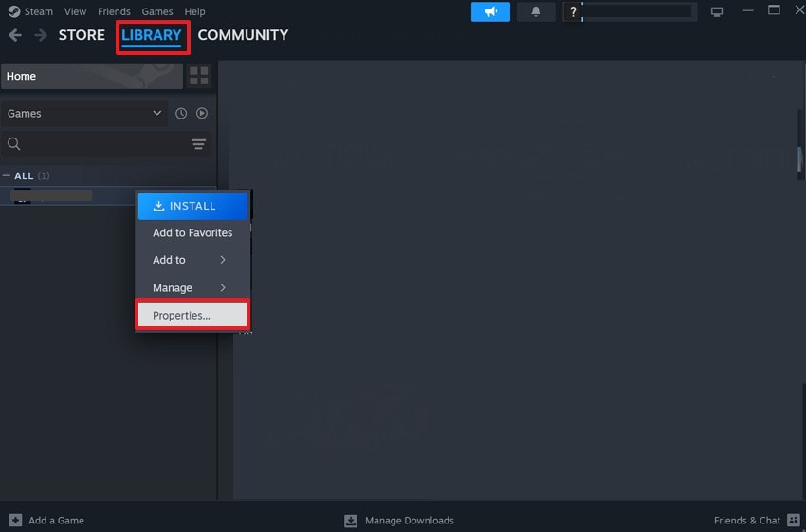Open the View menu
The width and height of the screenshot is (806, 532).
tap(75, 11)
